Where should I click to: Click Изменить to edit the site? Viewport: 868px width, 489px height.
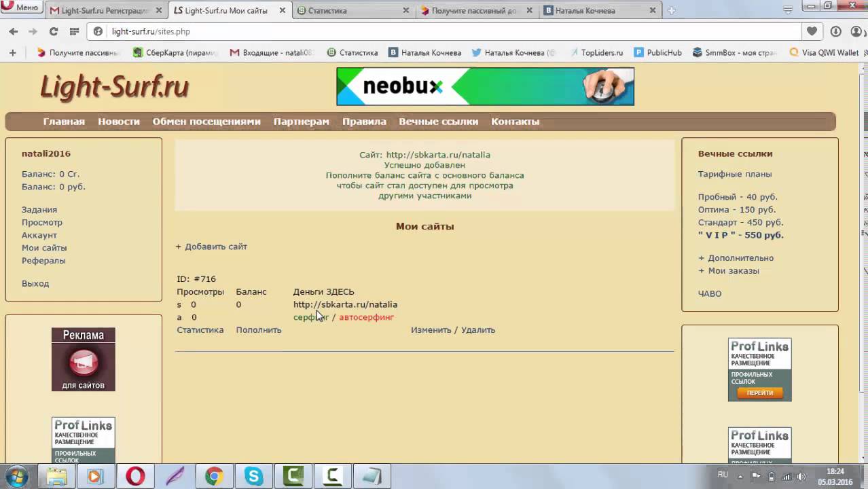pos(431,330)
